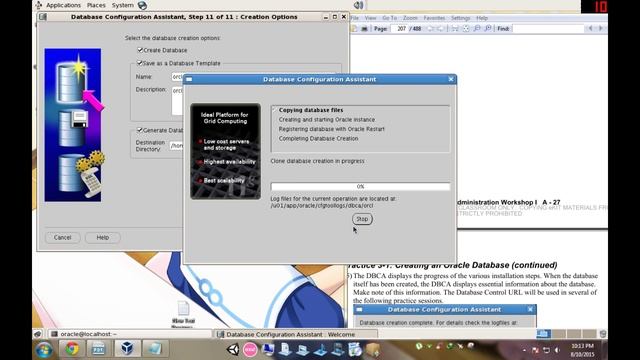Show hidden system tray icons arrow
Image resolution: width=640 pixels, height=360 pixels.
[x=524, y=350]
